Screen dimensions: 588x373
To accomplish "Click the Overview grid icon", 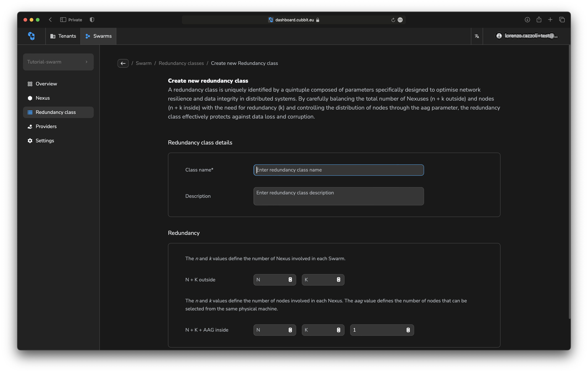I will click(x=30, y=84).
